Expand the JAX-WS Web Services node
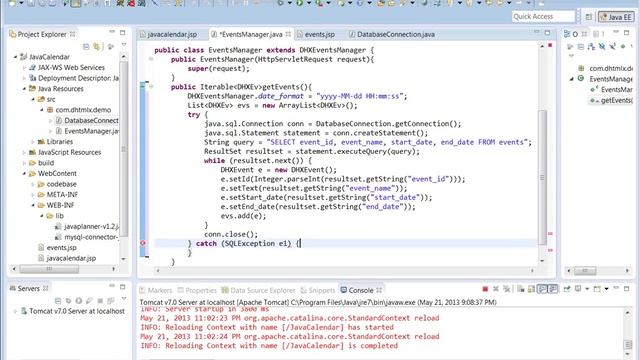640x360 pixels. point(24,67)
